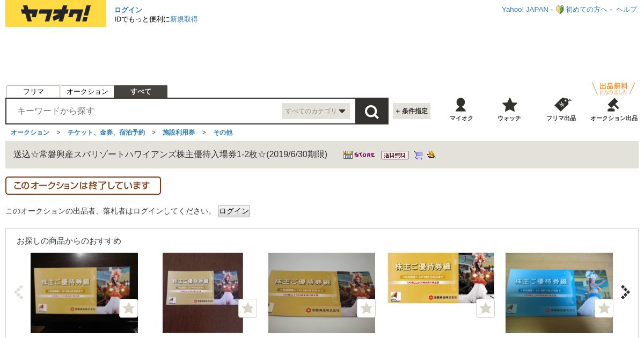The width and height of the screenshot is (644, 338).
Task: Click the auction title text 送込☆常磐興産
Action: pyautogui.click(x=171, y=155)
